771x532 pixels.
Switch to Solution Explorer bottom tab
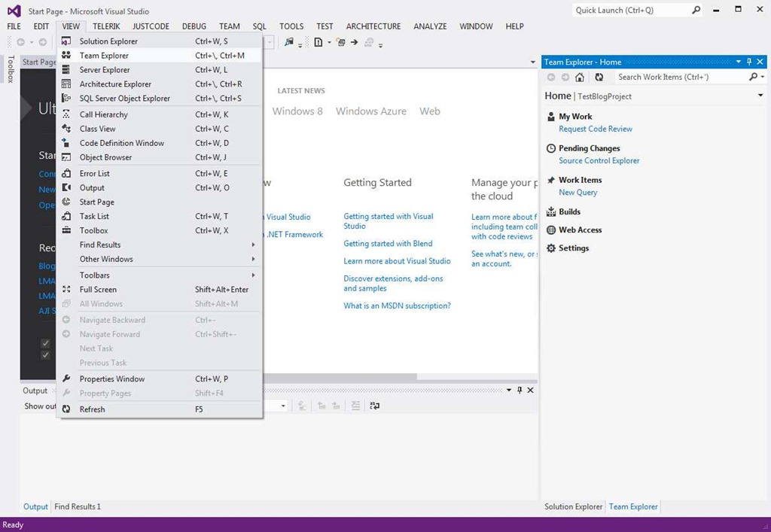[573, 506]
